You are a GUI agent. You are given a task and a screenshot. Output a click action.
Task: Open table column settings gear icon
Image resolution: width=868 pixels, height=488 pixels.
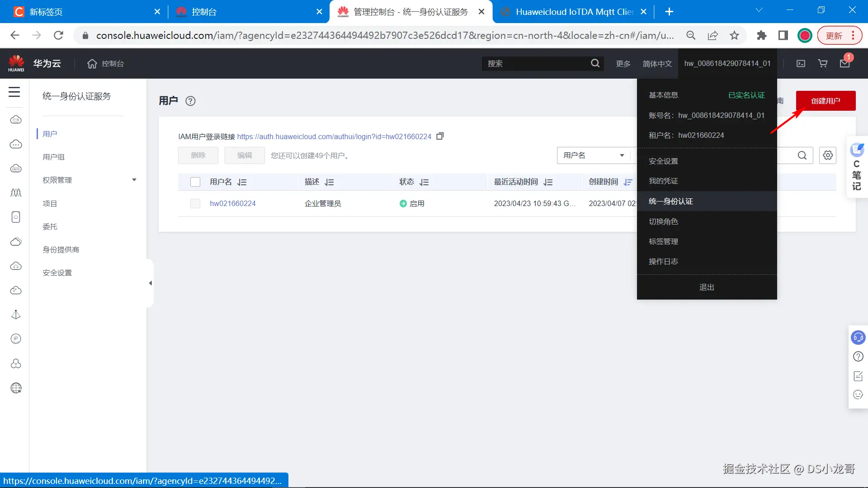coord(828,155)
